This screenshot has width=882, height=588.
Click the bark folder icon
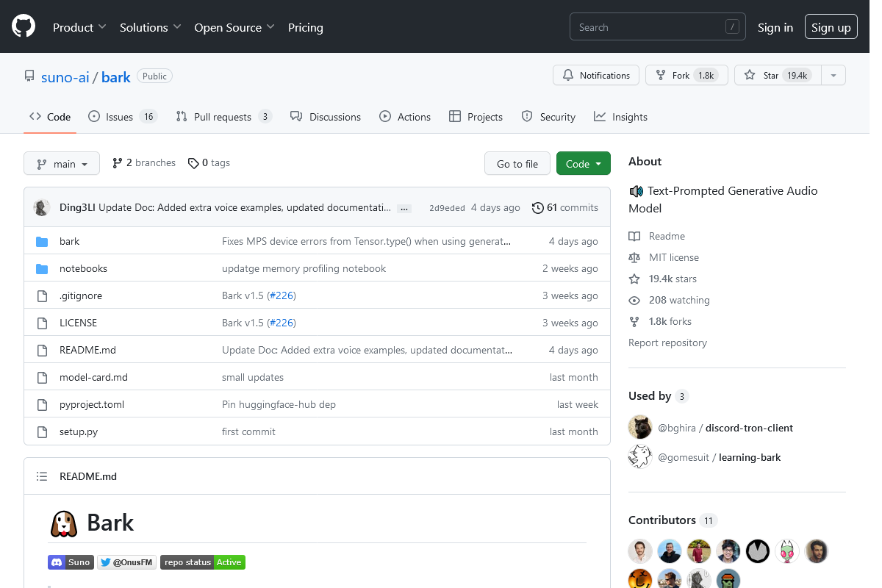(42, 240)
